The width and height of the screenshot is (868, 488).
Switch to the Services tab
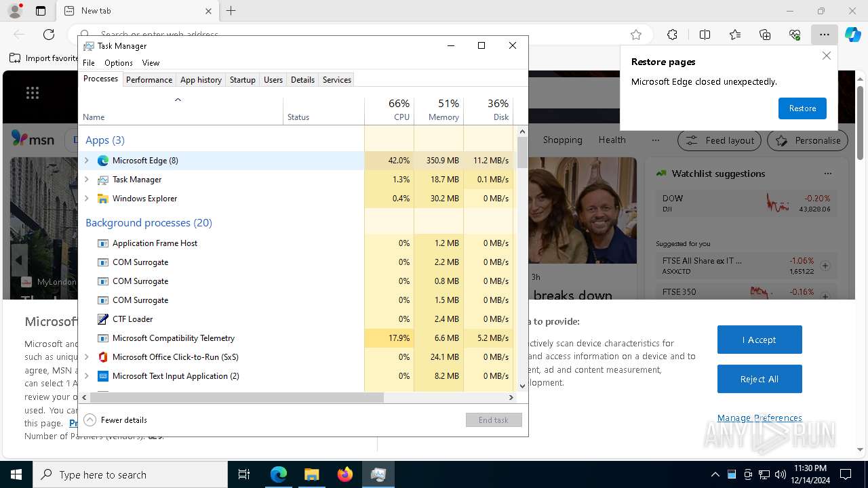tap(337, 80)
